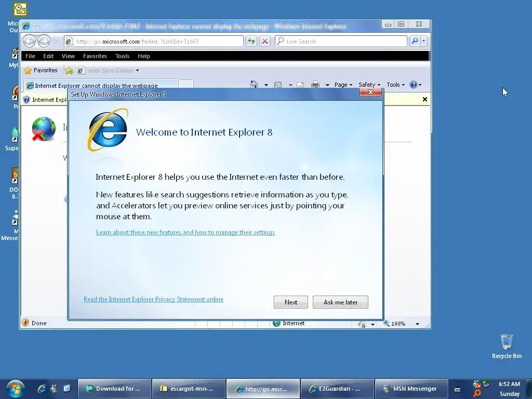Click the orange magnifier tray icon
The height and width of the screenshot is (399, 532).
click(477, 394)
